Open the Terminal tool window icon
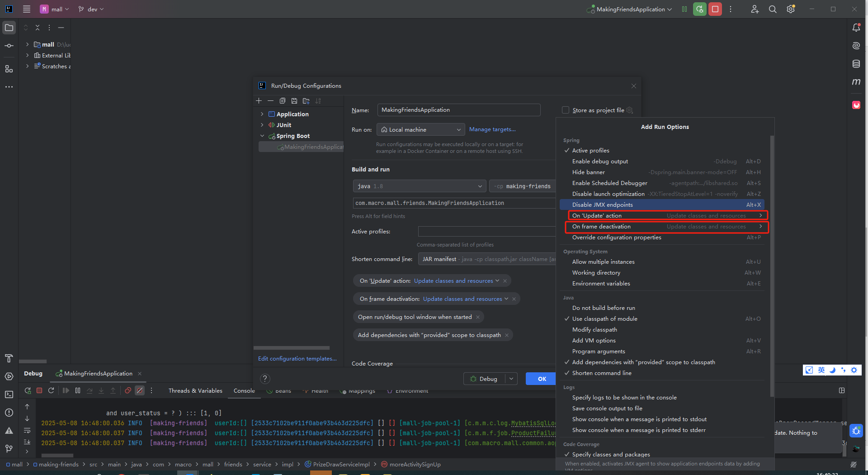 pos(9,394)
